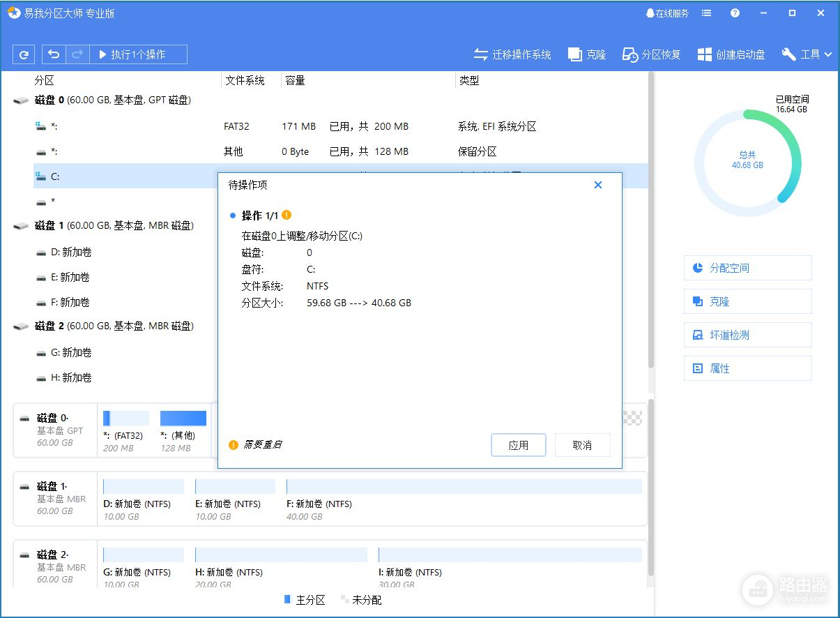
Task: Click Allocate Space (分配空间) in side panel
Action: 747,268
